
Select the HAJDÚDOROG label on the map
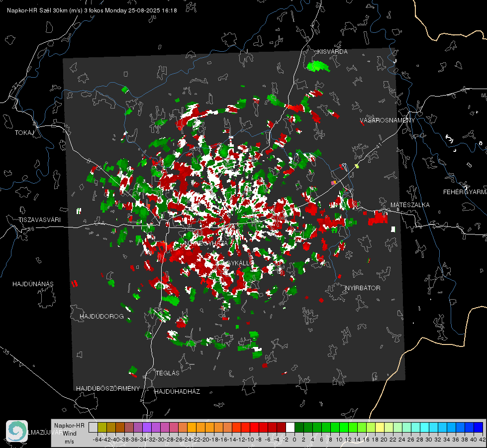[101, 316]
